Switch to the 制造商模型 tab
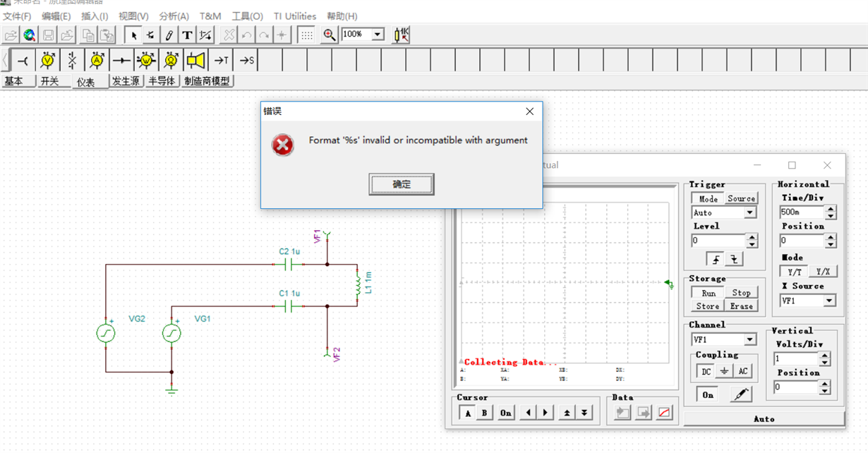The image size is (868, 453). (207, 81)
